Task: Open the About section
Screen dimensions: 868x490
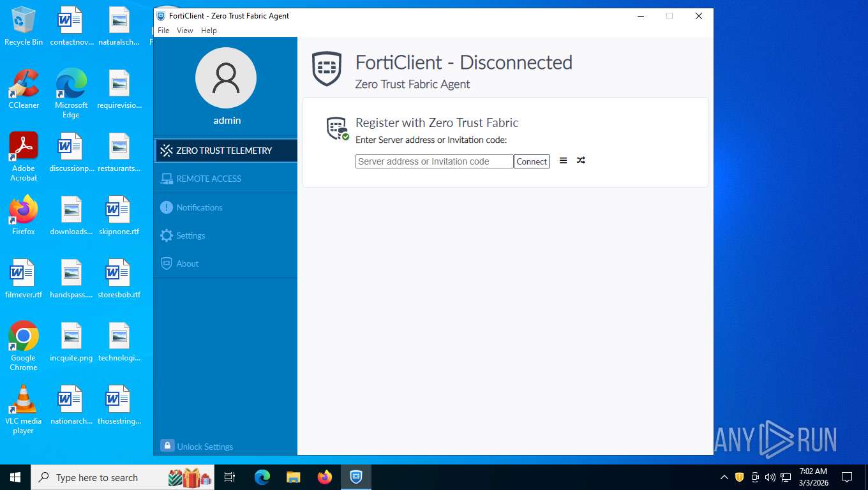Action: click(x=225, y=264)
